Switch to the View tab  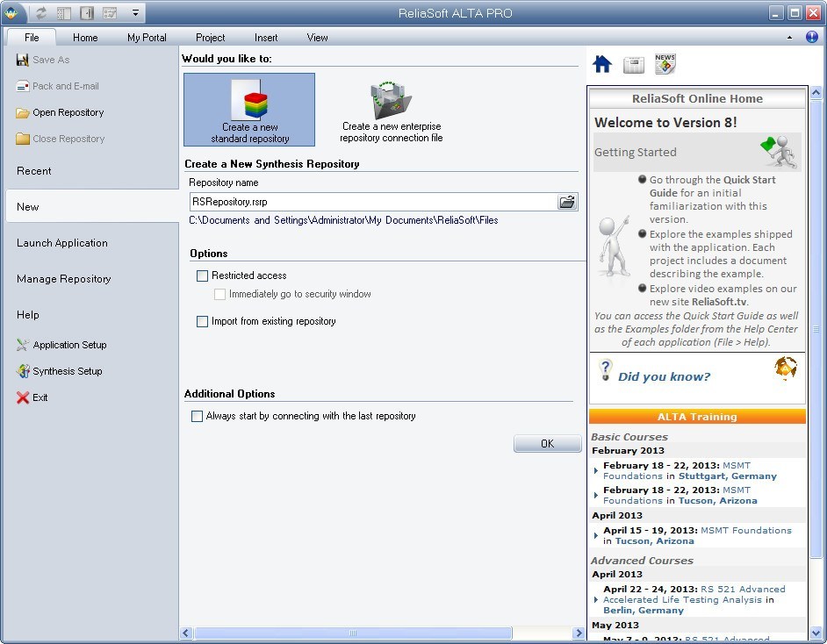[317, 38]
